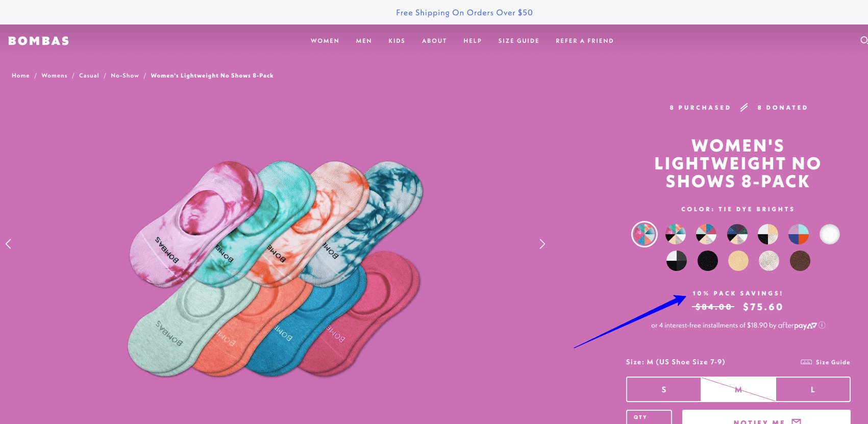
Task: Click Free Shipping On Orders Over $50 banner
Action: 464,12
